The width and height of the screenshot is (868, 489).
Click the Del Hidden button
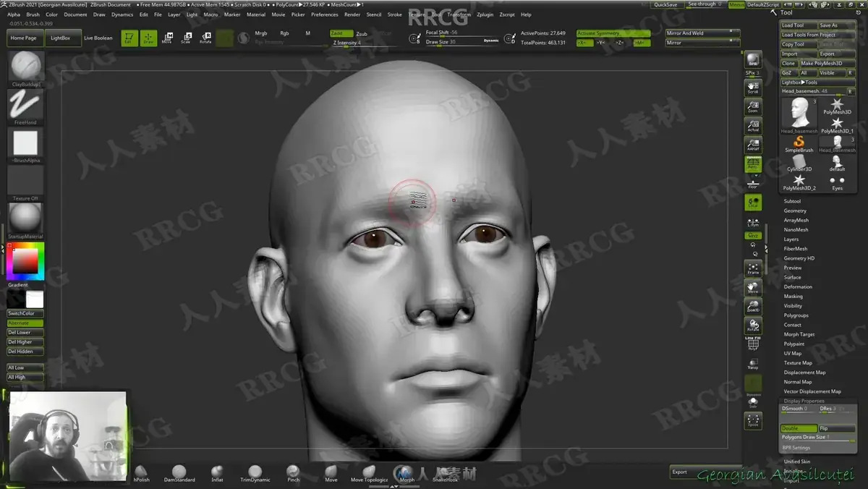coord(25,352)
